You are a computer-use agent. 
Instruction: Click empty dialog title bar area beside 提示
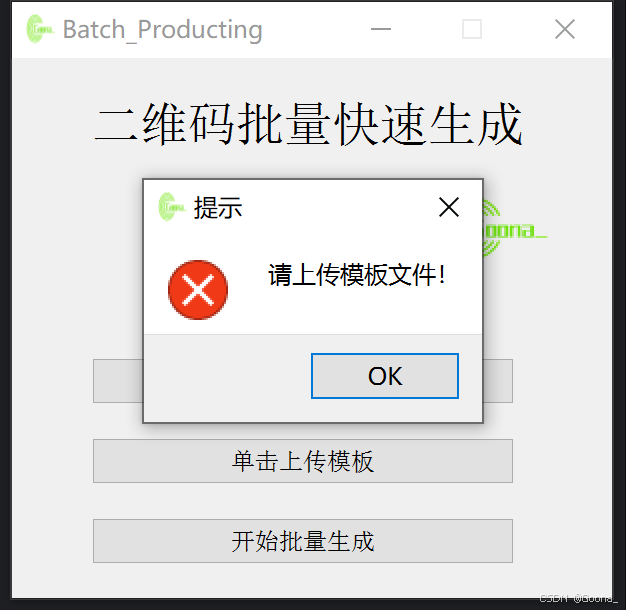click(339, 207)
